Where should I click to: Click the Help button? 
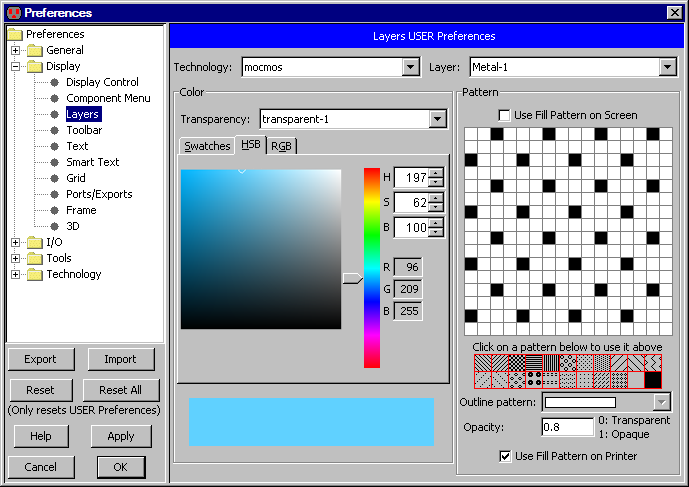[41, 436]
